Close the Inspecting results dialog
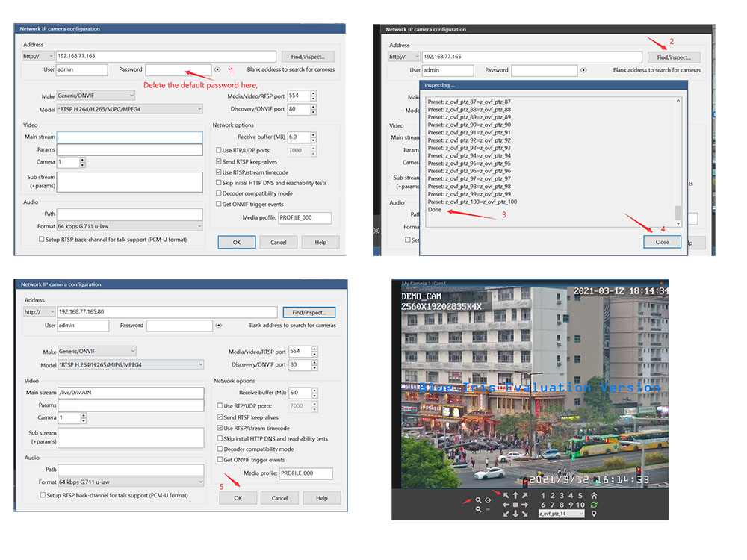The width and height of the screenshot is (747, 560). click(662, 242)
